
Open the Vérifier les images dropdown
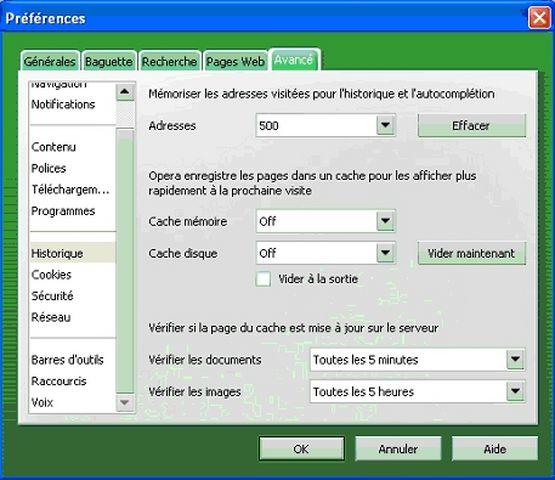[515, 391]
